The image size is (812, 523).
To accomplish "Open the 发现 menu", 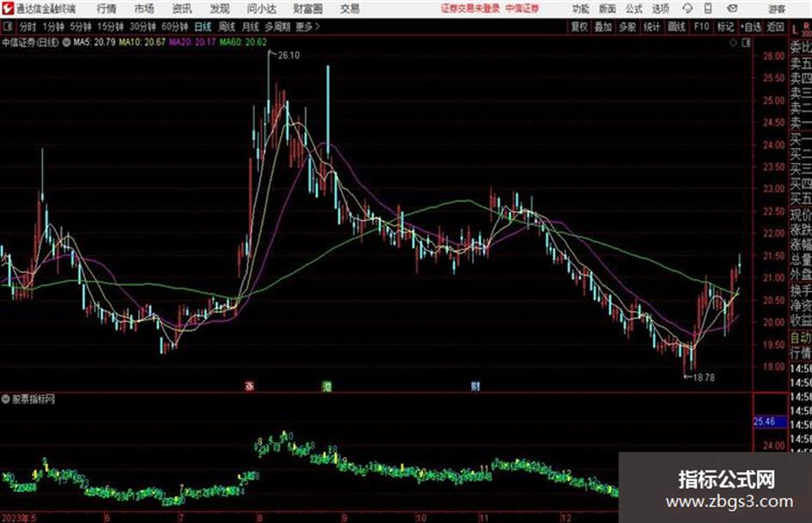I will pyautogui.click(x=220, y=9).
